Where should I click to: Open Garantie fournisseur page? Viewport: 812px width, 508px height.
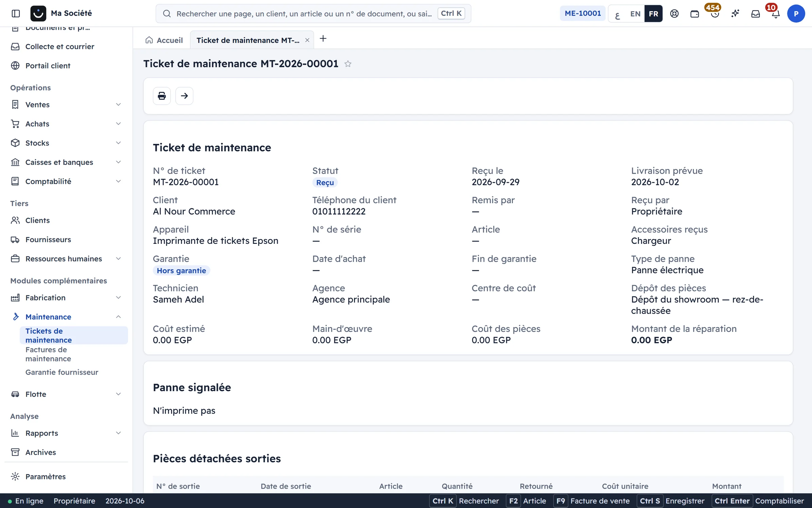click(74, 372)
